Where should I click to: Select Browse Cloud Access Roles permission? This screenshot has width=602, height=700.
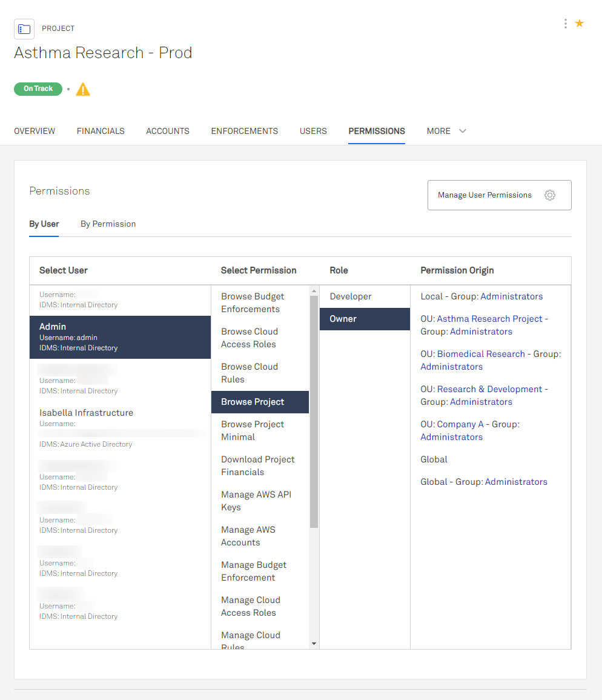click(x=260, y=338)
